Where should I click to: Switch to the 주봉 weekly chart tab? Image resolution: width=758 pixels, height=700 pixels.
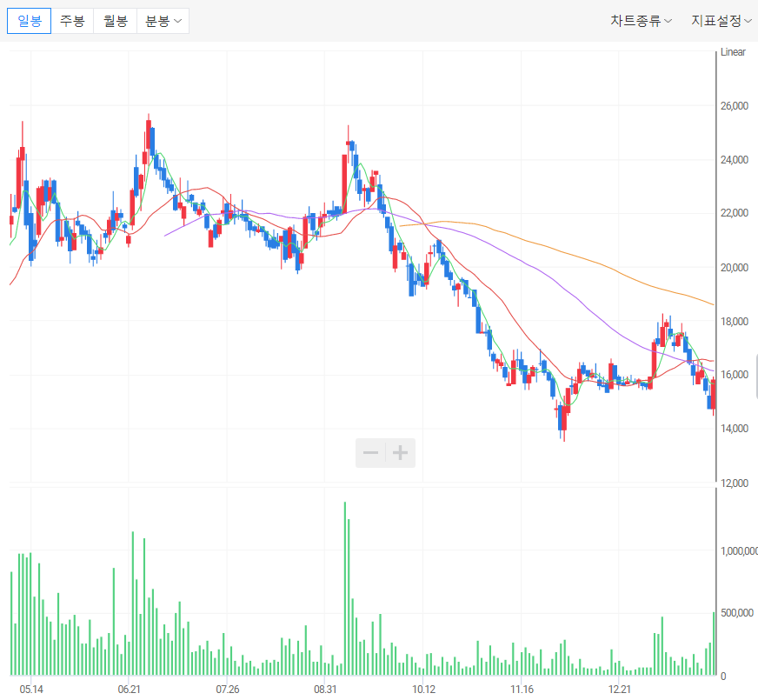click(x=72, y=21)
